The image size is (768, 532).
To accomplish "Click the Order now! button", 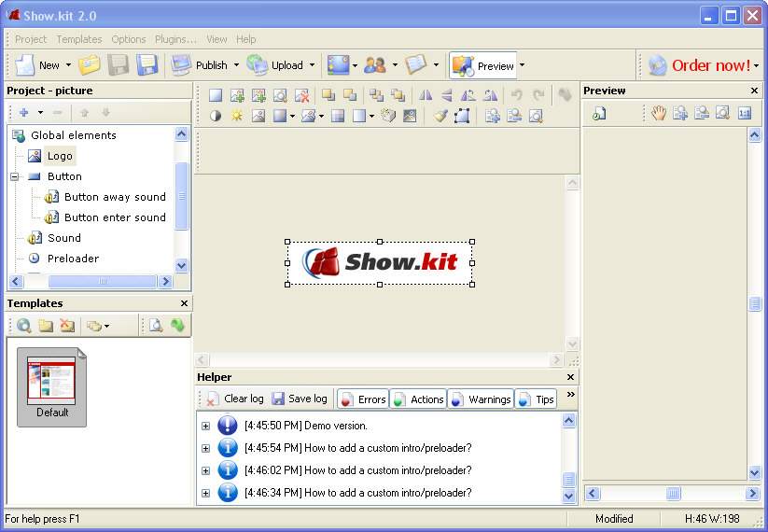I will point(700,65).
